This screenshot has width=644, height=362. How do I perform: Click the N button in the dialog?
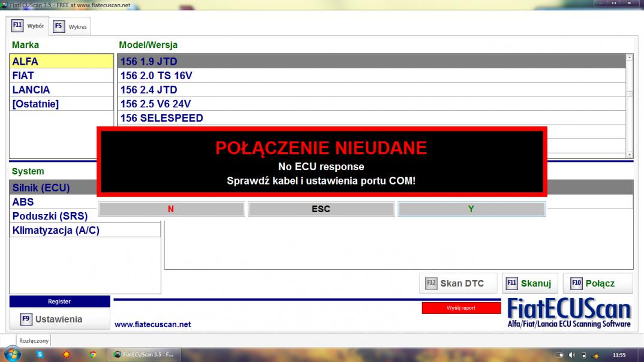point(171,209)
